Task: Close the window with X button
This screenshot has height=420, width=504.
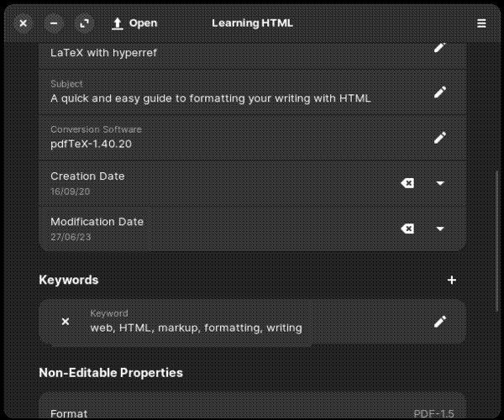Action: (23, 24)
